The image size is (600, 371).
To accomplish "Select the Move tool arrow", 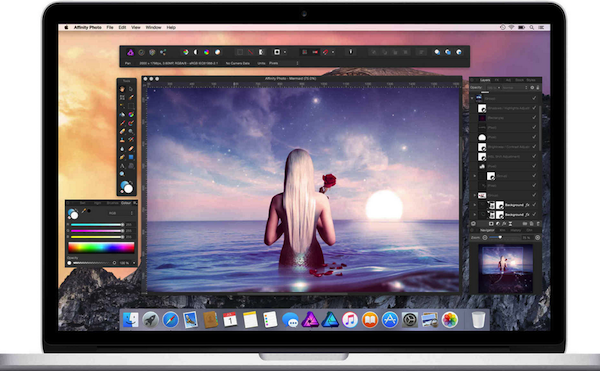I will (x=131, y=89).
